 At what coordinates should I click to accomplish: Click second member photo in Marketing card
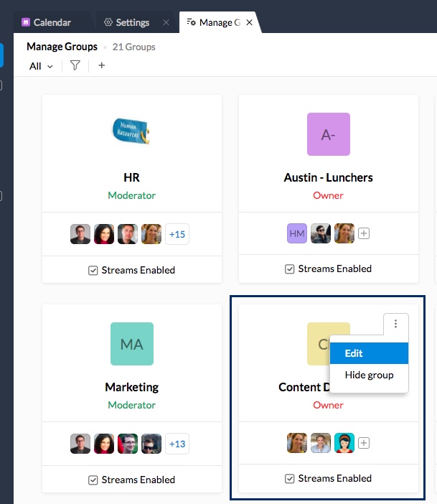(x=104, y=444)
